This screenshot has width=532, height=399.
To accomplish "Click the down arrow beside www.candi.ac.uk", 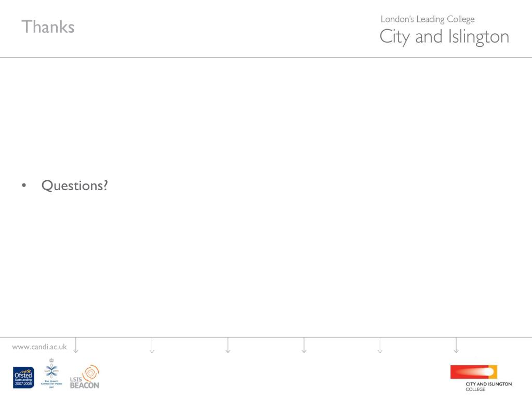I will pyautogui.click(x=76, y=345).
